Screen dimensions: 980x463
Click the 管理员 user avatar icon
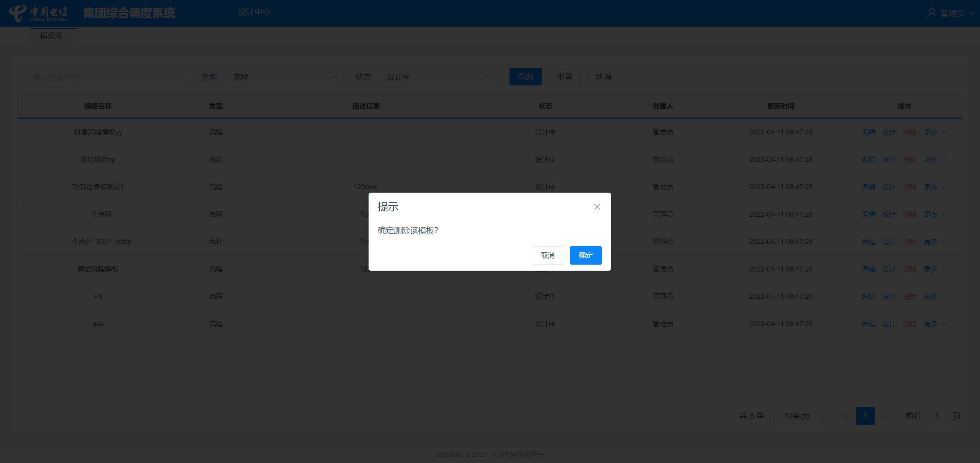[x=931, y=13]
